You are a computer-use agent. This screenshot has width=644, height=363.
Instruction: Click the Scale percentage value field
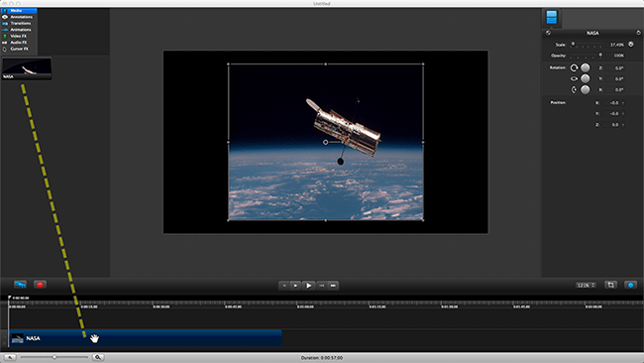click(x=616, y=45)
